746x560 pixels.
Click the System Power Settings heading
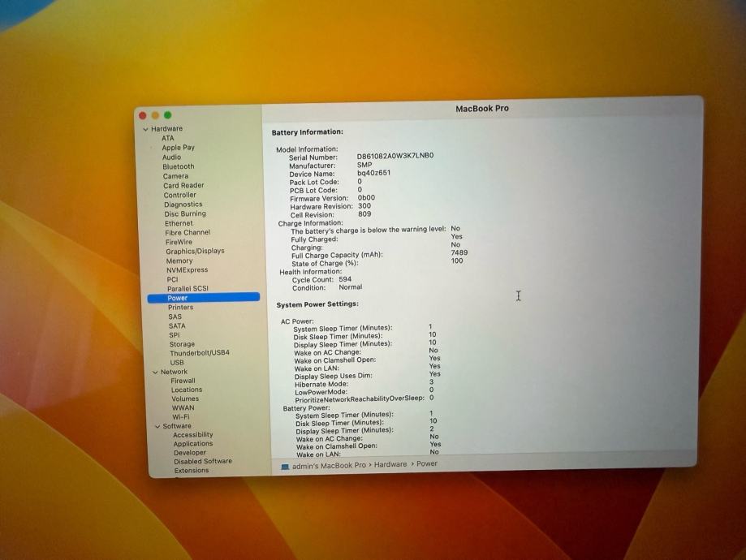(x=318, y=304)
